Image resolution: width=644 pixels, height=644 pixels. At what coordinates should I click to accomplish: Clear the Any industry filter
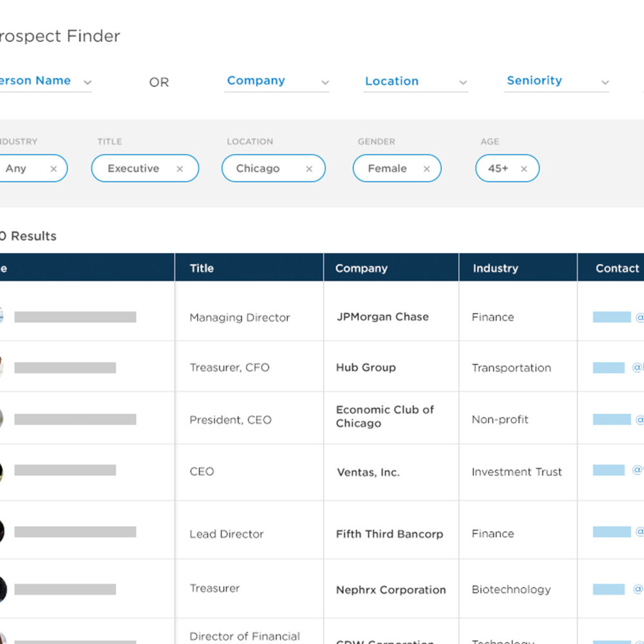53,168
